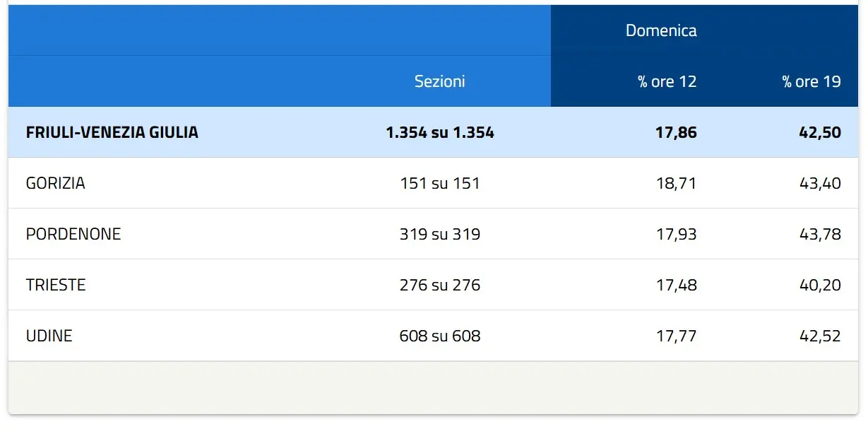Click Udine's 17,77 noon turnout value
868x434 pixels.
click(677, 336)
